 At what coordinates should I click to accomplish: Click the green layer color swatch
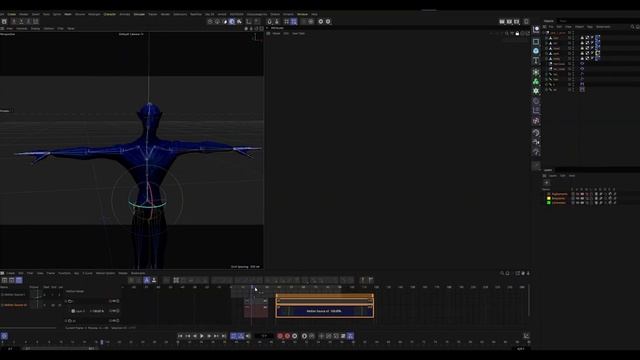pyautogui.click(x=549, y=202)
